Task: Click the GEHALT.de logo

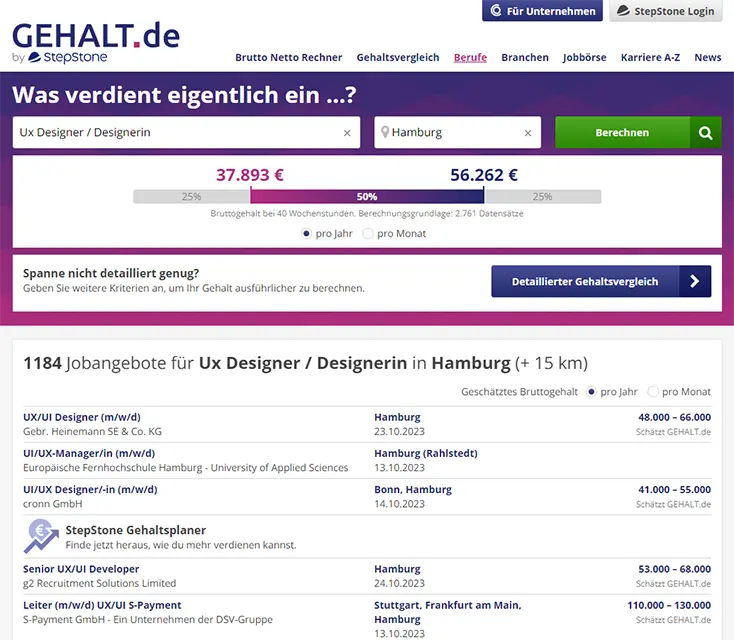Action: click(96, 42)
